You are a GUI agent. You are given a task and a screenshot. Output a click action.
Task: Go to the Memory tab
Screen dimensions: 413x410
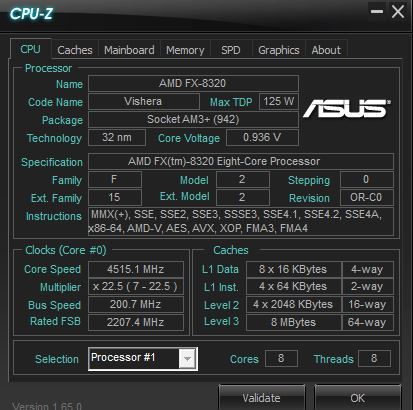point(185,50)
